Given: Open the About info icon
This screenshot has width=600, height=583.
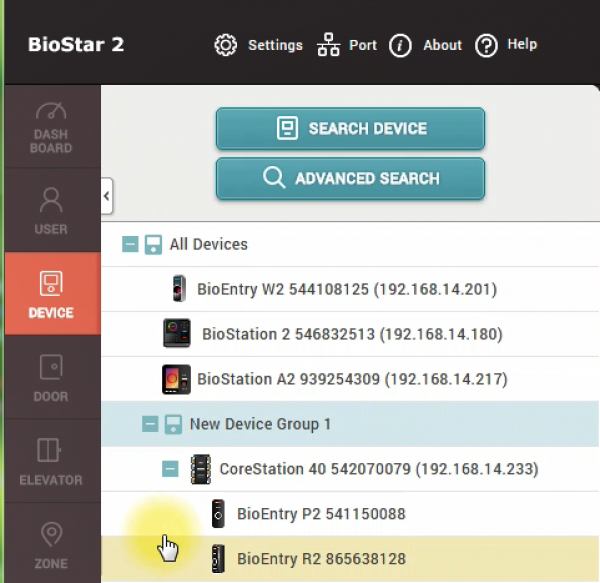Looking at the screenshot, I should click(400, 45).
